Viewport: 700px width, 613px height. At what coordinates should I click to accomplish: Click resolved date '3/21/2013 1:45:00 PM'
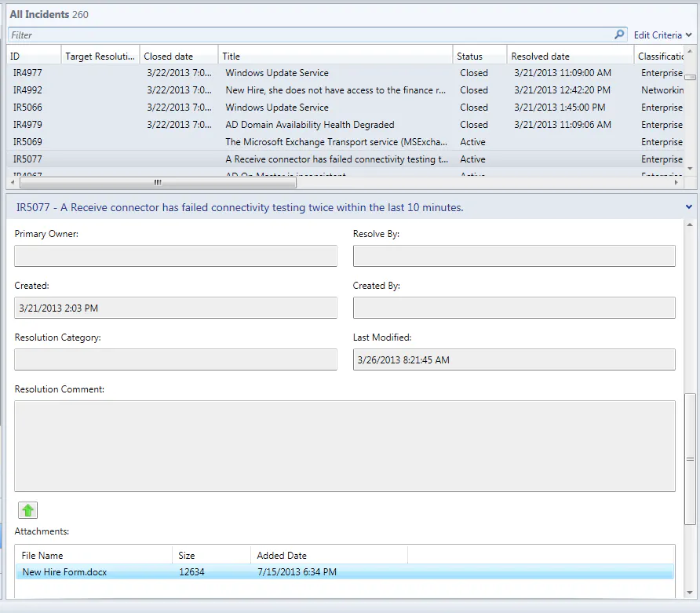[560, 108]
